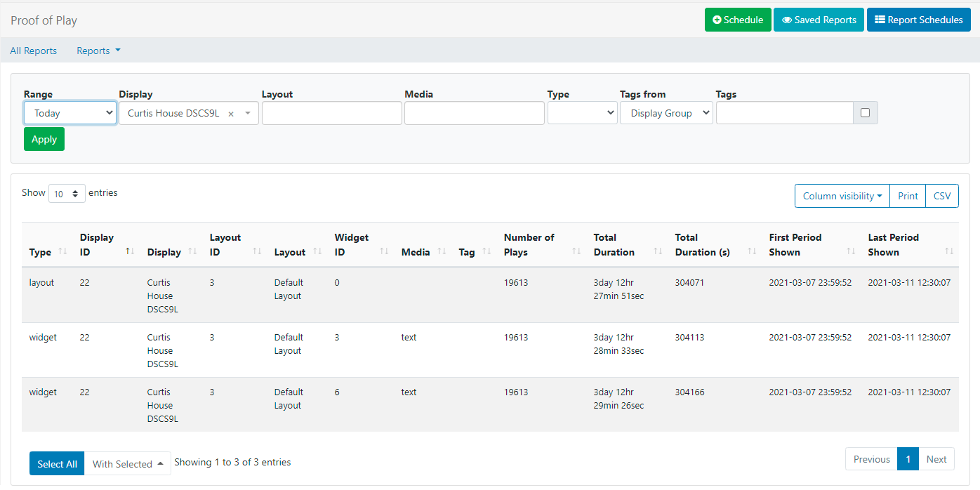980x490 pixels.
Task: Click the Layout filter input field
Action: (x=331, y=113)
